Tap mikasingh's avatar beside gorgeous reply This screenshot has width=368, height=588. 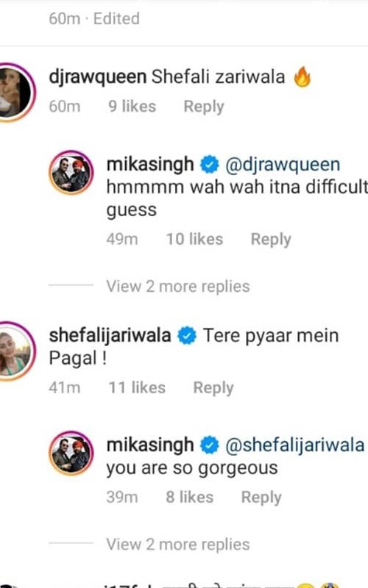click(71, 453)
